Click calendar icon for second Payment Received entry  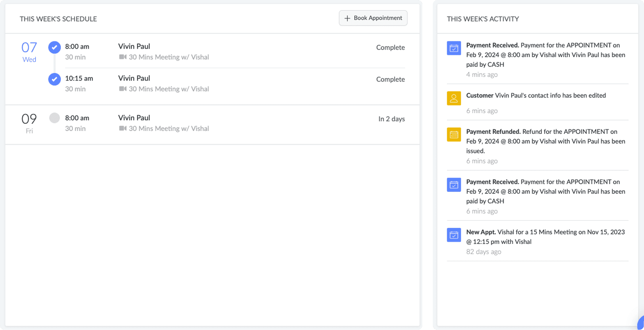pyautogui.click(x=454, y=185)
